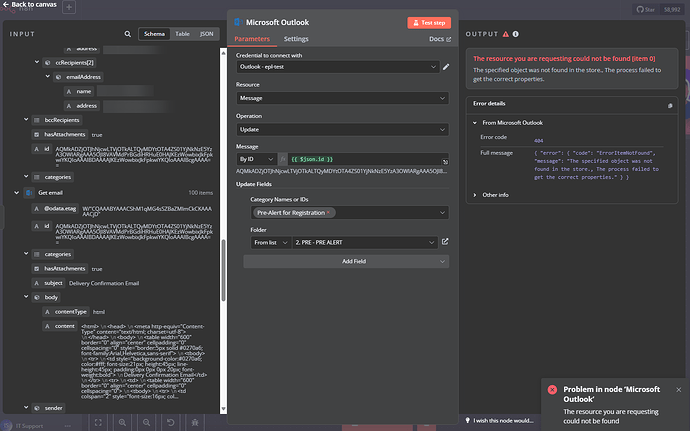
Task: Click the search icon in the Input panel
Action: tap(128, 34)
